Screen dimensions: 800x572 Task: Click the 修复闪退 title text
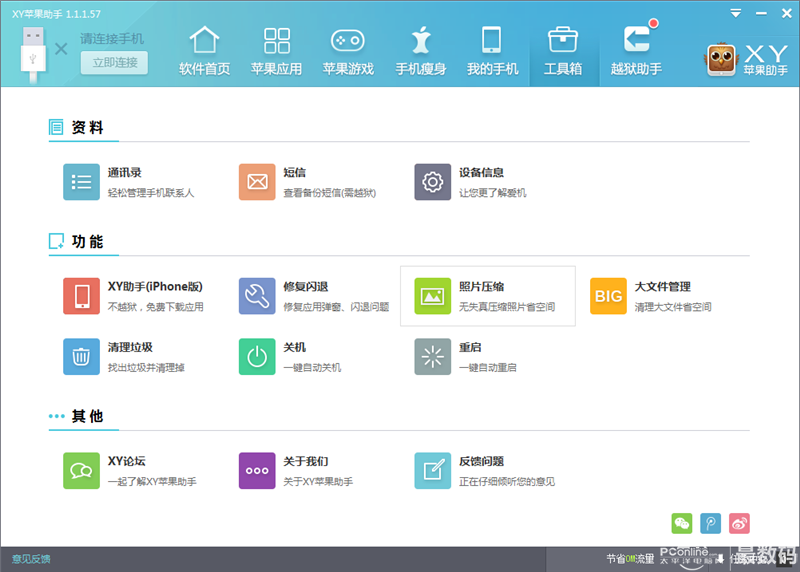coord(306,287)
